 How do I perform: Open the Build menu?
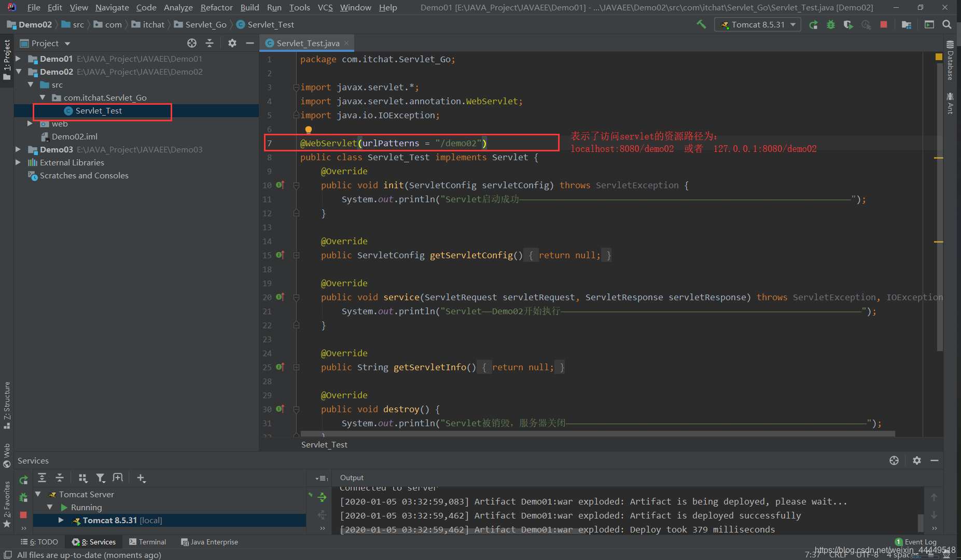coord(249,7)
